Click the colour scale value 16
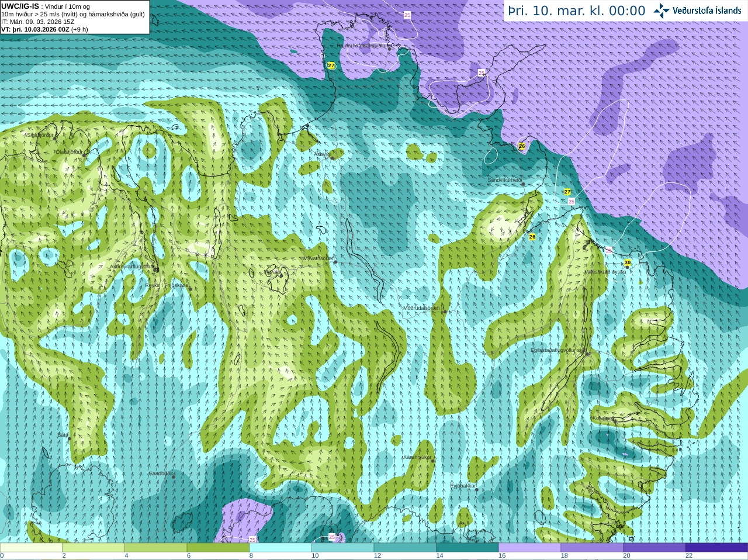Image resolution: width=748 pixels, height=560 pixels. click(502, 556)
